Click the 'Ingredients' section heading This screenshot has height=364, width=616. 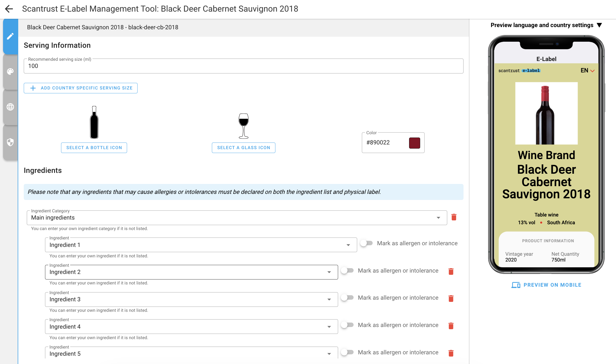[43, 170]
